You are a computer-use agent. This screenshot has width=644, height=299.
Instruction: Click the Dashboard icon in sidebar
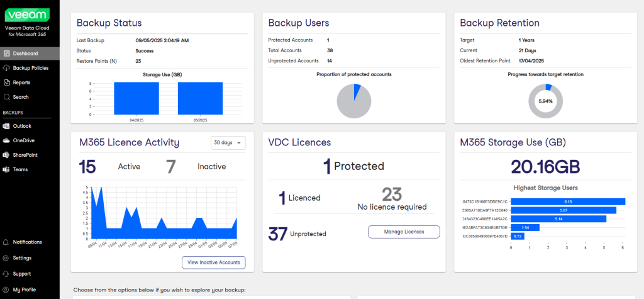click(6, 54)
